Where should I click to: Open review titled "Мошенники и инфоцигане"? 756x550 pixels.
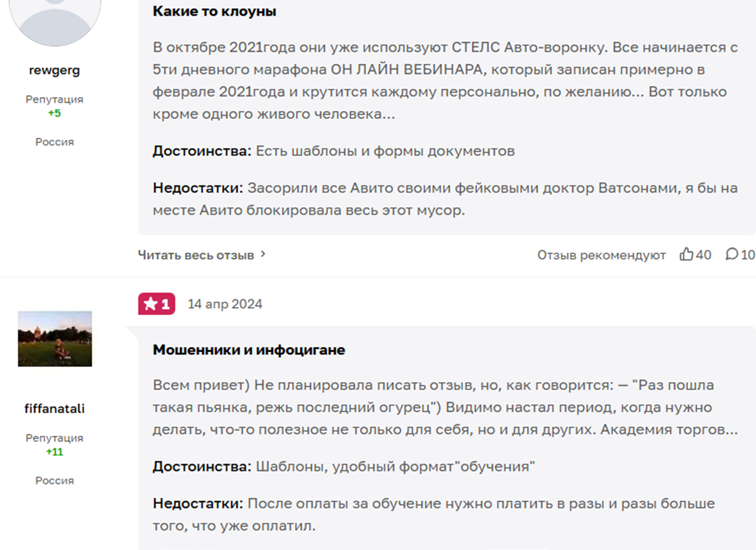pos(249,350)
